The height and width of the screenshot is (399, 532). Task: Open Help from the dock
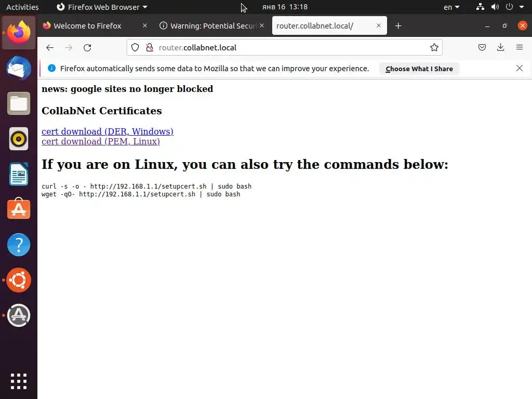[19, 245]
